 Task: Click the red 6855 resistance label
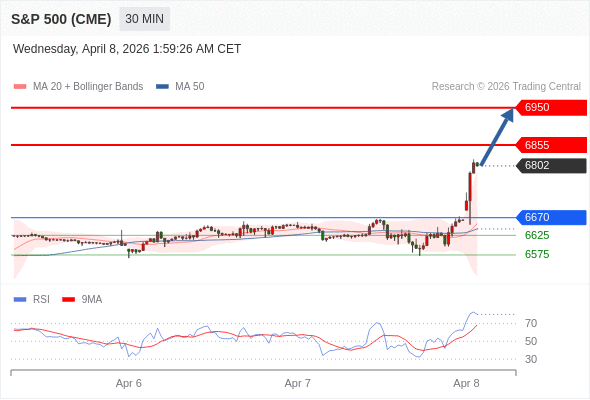[x=551, y=145]
